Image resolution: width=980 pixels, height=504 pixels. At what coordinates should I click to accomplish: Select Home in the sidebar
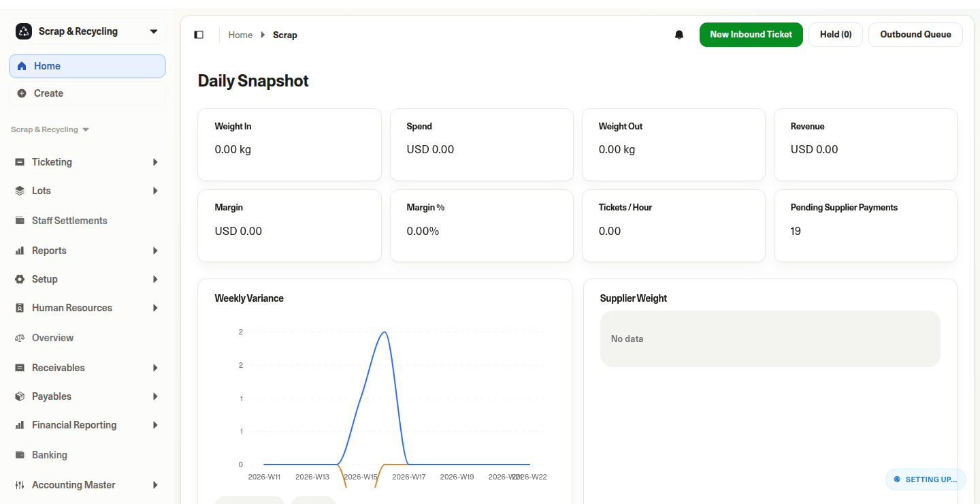pyautogui.click(x=87, y=66)
